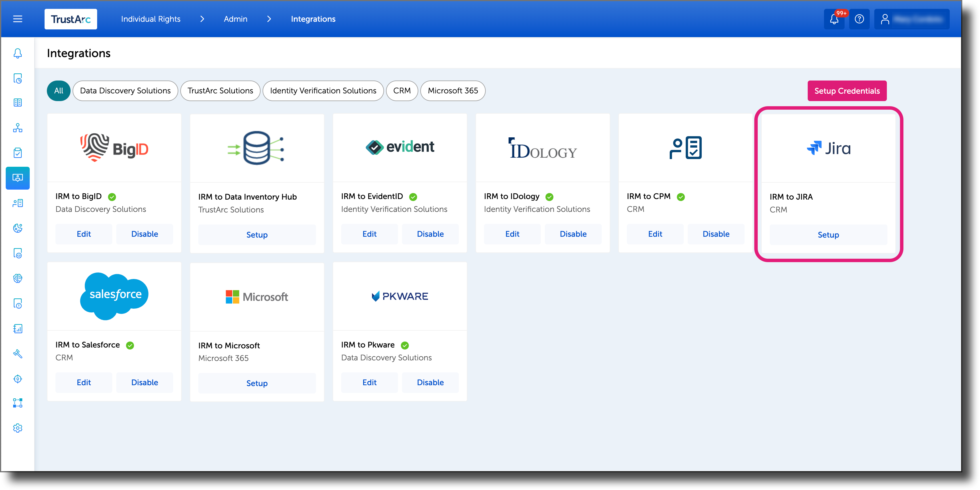This screenshot has width=980, height=490.
Task: Select the clipboard checklist icon in sidebar
Action: point(17,153)
